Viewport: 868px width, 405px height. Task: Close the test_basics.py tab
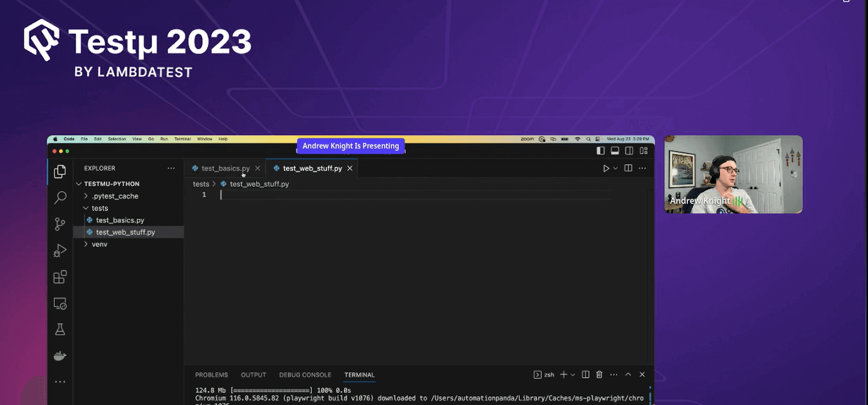tap(258, 168)
